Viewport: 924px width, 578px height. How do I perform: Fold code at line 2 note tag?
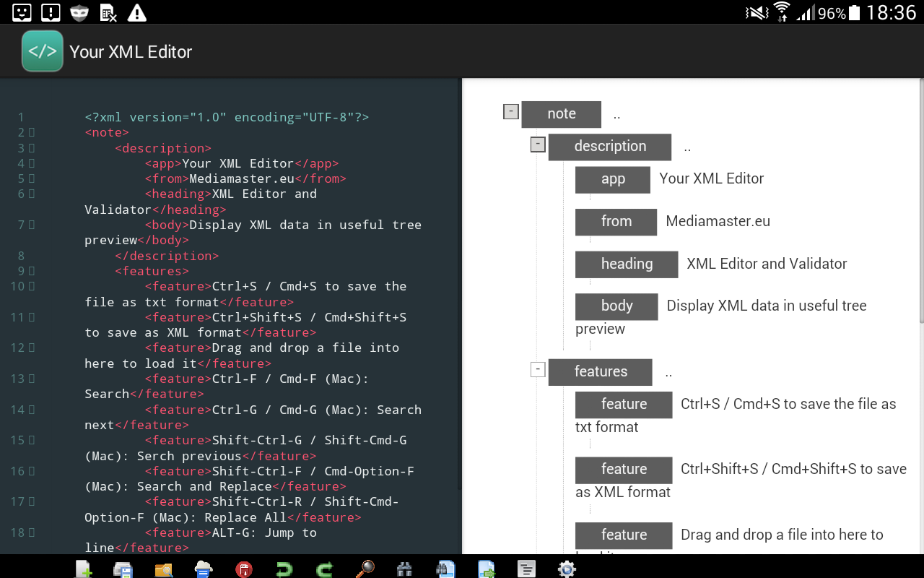(32, 132)
